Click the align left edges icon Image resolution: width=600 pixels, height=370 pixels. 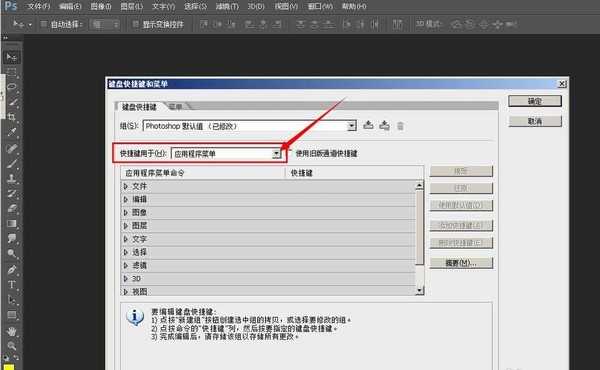(249, 24)
